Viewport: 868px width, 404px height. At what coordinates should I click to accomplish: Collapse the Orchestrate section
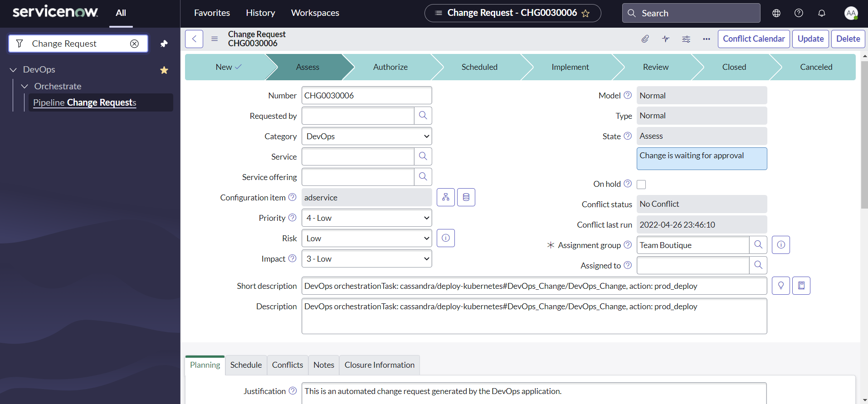(x=24, y=86)
